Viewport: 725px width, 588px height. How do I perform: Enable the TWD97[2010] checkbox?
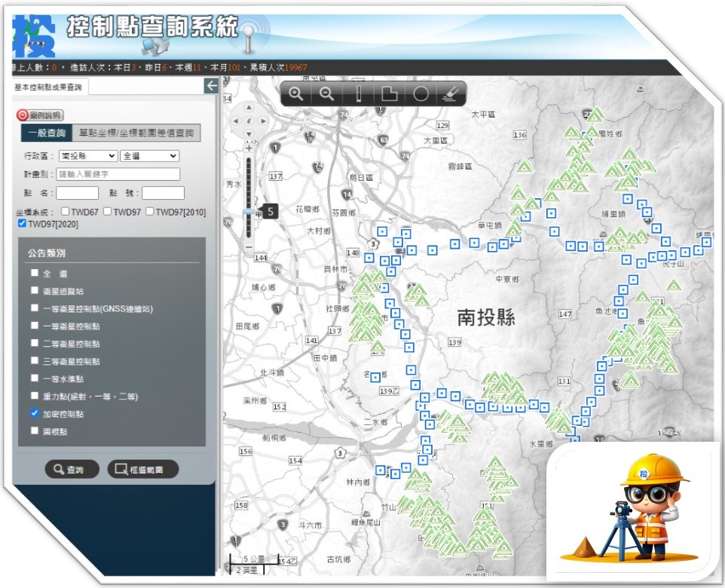tap(150, 211)
